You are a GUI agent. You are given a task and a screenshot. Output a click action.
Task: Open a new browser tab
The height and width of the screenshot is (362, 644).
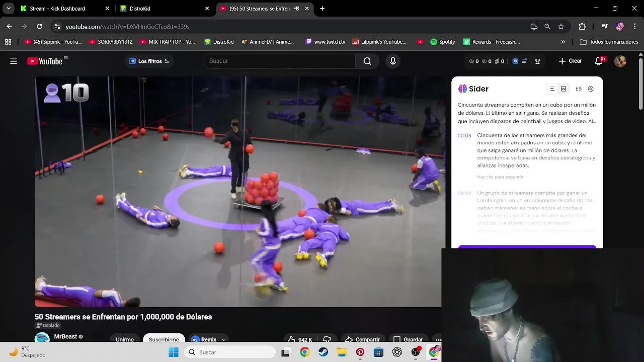tap(323, 9)
